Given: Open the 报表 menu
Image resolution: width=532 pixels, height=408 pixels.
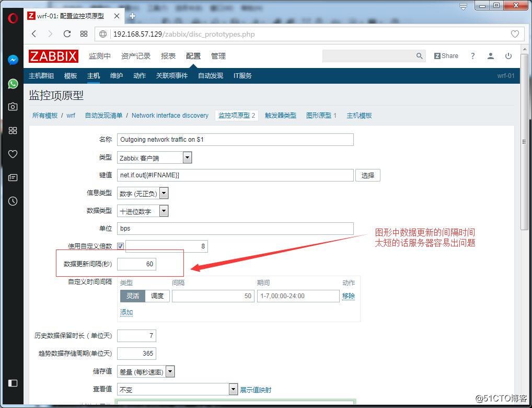Looking at the screenshot, I should (x=168, y=56).
